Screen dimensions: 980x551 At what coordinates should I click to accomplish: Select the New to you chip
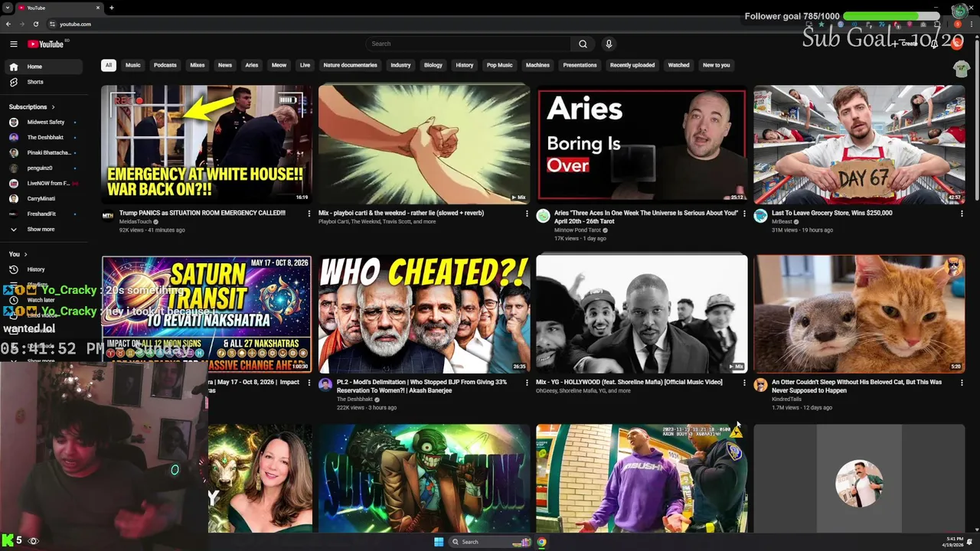tap(717, 65)
